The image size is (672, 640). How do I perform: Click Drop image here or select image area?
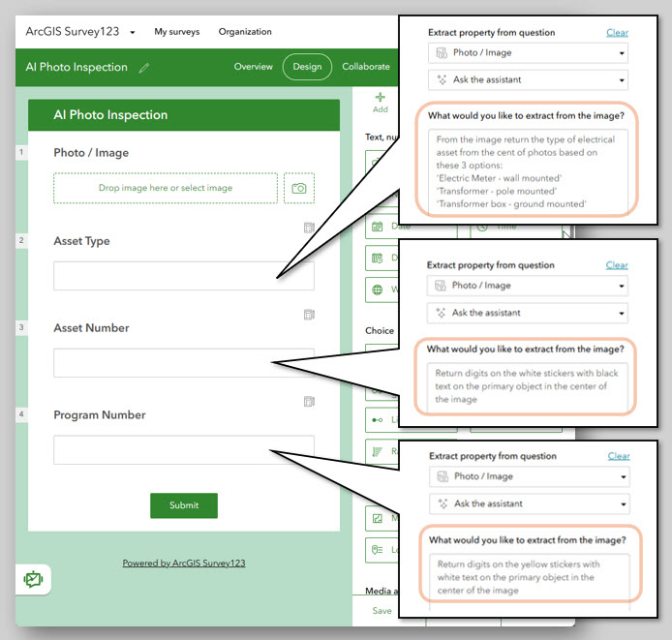166,188
